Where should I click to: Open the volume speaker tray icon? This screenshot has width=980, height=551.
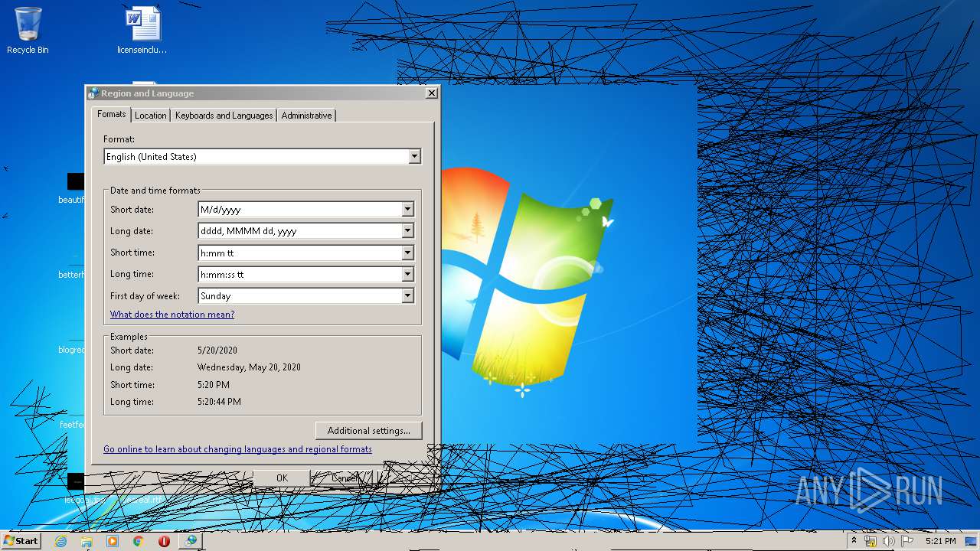pos(888,541)
